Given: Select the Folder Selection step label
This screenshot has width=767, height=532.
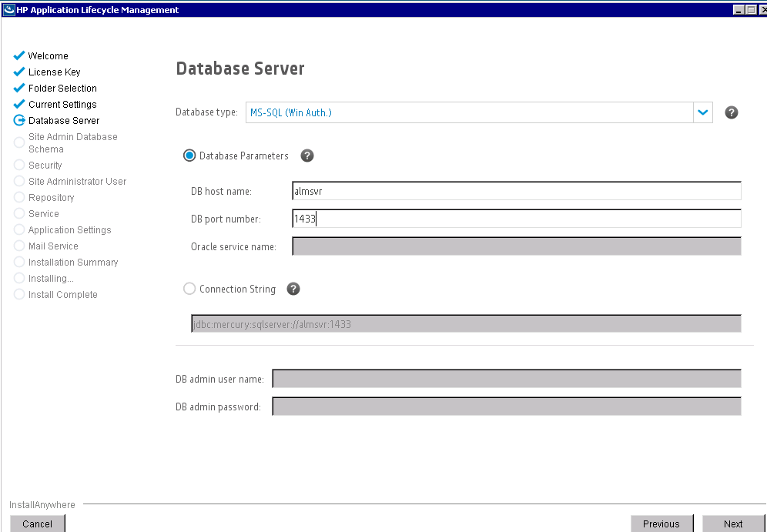Looking at the screenshot, I should coord(62,88).
